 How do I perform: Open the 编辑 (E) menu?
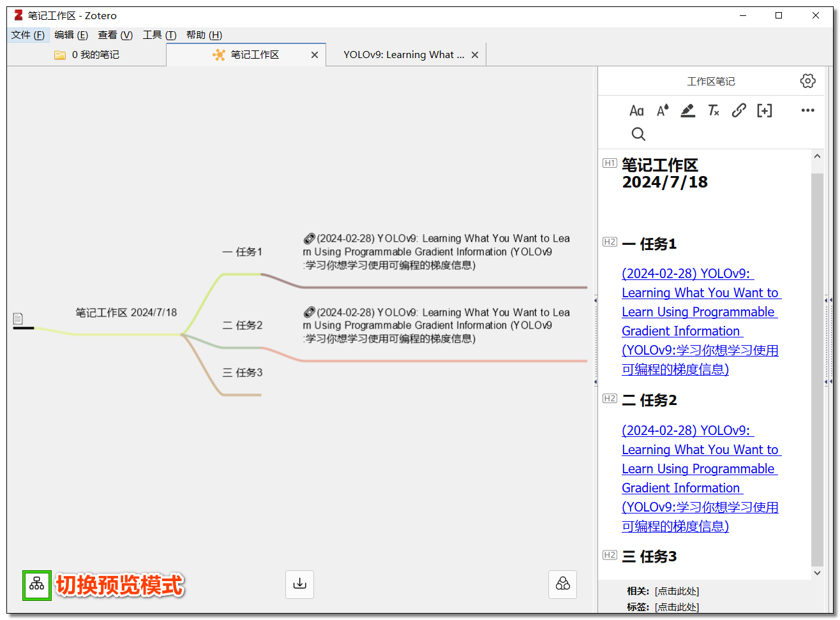(x=71, y=35)
